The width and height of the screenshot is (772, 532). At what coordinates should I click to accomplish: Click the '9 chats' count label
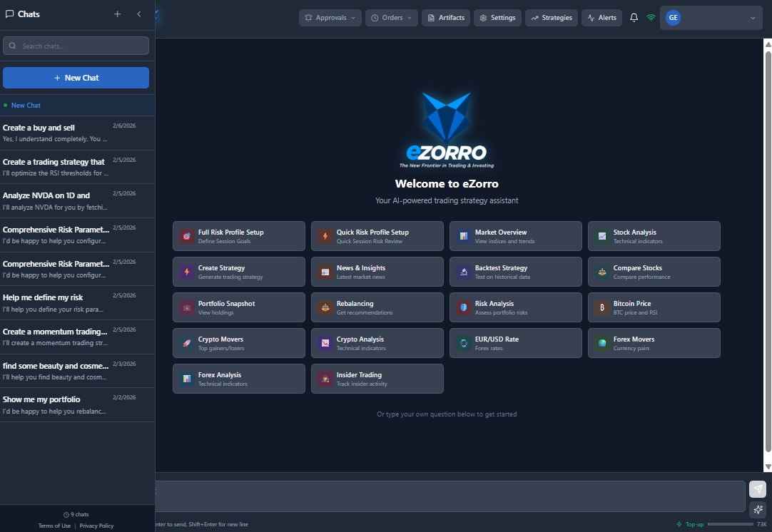(76, 514)
